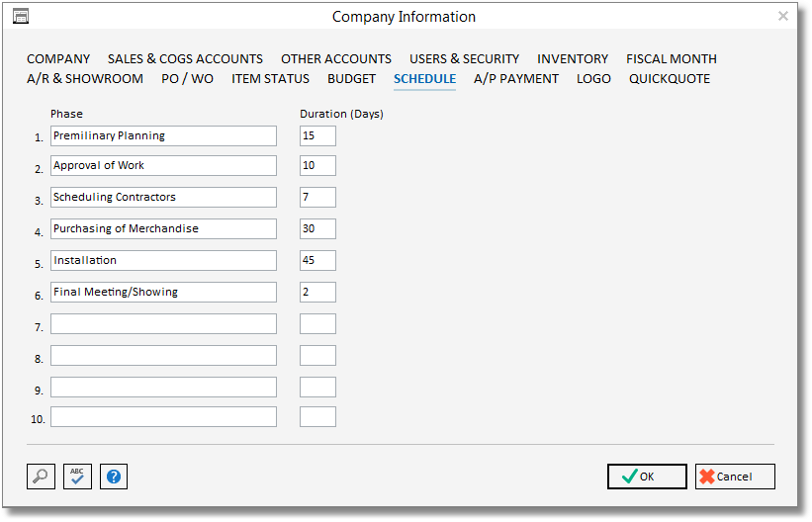Select duration field showing 7
This screenshot has height=522, width=812.
(x=317, y=198)
